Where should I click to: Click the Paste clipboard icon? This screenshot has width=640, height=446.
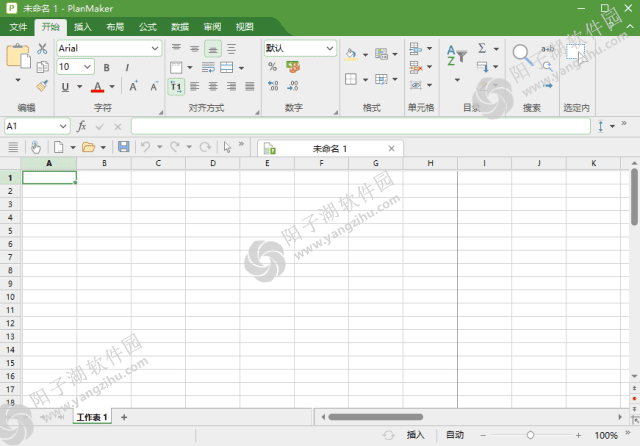tap(18, 56)
